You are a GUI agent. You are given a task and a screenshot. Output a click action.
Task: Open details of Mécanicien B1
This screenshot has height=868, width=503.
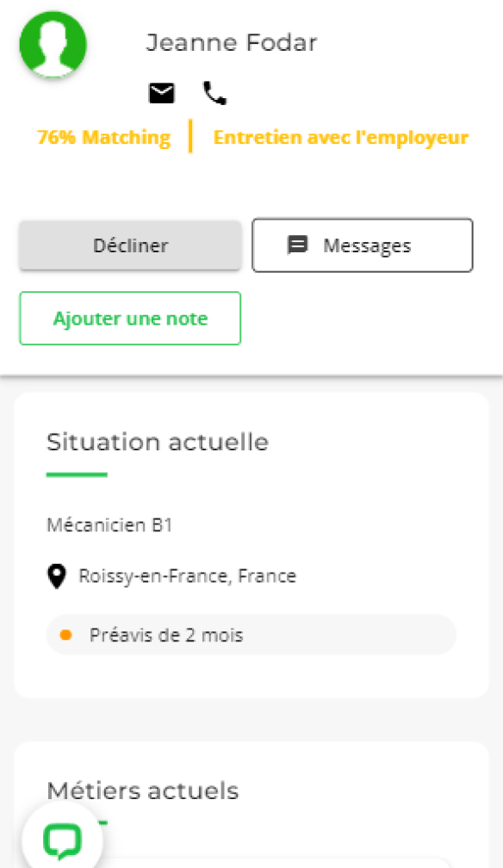(x=109, y=524)
